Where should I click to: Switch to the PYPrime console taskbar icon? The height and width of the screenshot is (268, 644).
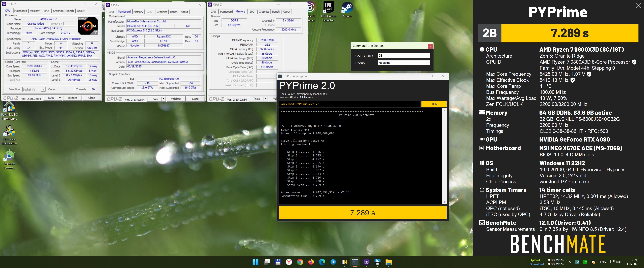coord(355,262)
